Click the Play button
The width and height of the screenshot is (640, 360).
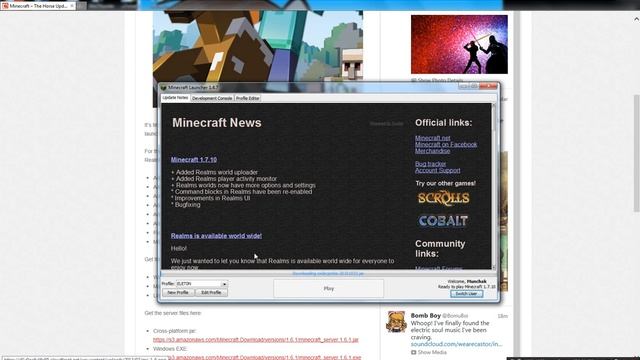click(x=329, y=289)
